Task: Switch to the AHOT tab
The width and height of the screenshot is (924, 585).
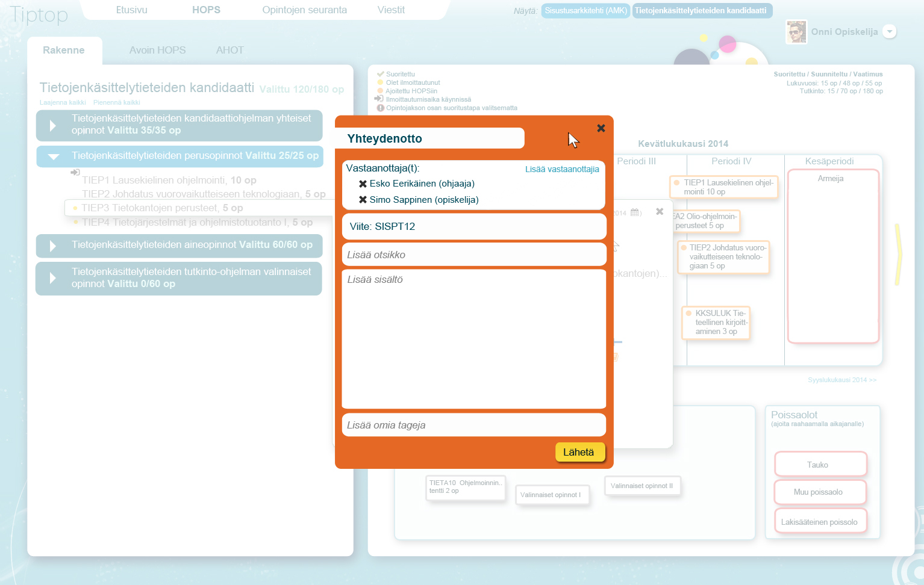Action: 230,51
